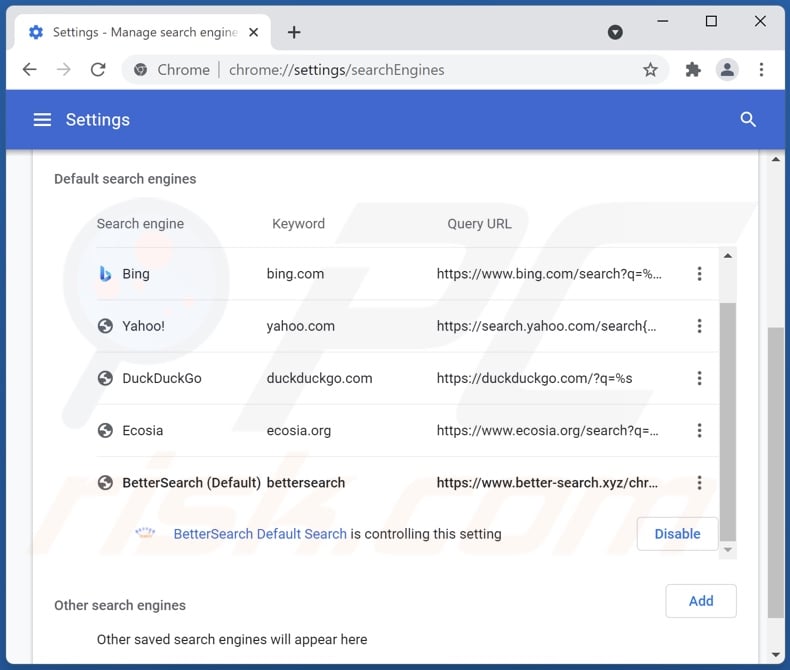Viewport: 790px width, 670px height.
Task: Click the Ecosia globe icon
Action: pos(105,430)
